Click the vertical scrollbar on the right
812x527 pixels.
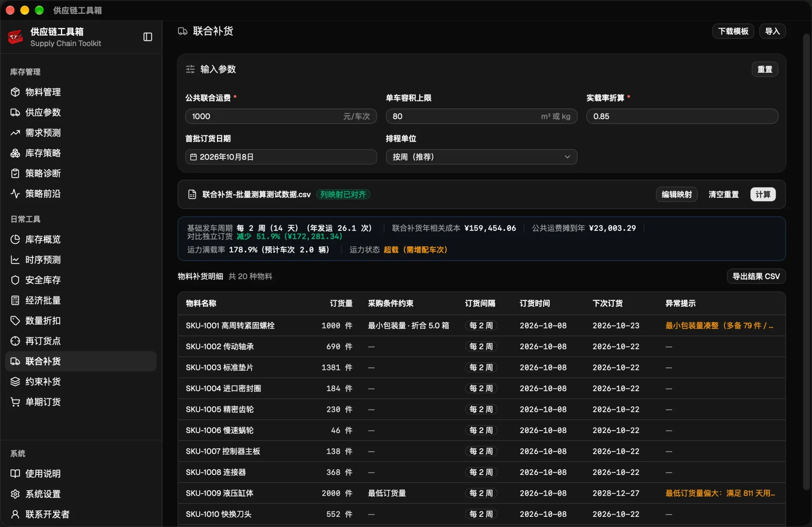[806, 262]
